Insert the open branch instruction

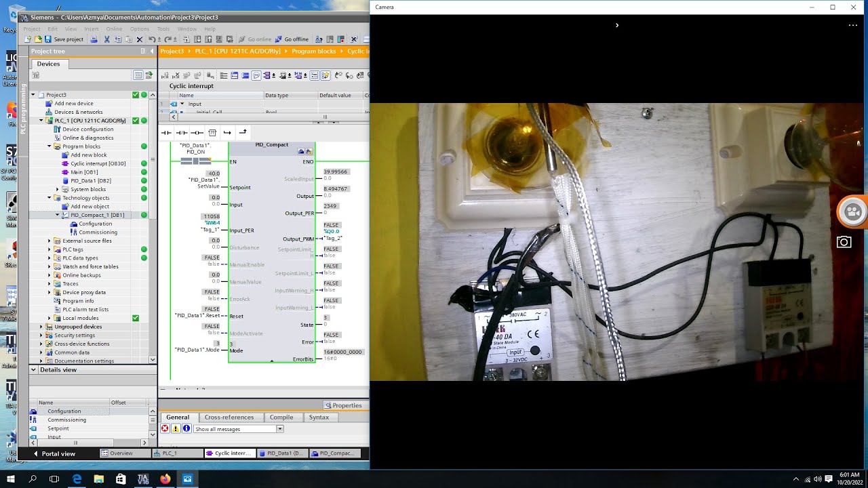pyautogui.click(x=227, y=132)
